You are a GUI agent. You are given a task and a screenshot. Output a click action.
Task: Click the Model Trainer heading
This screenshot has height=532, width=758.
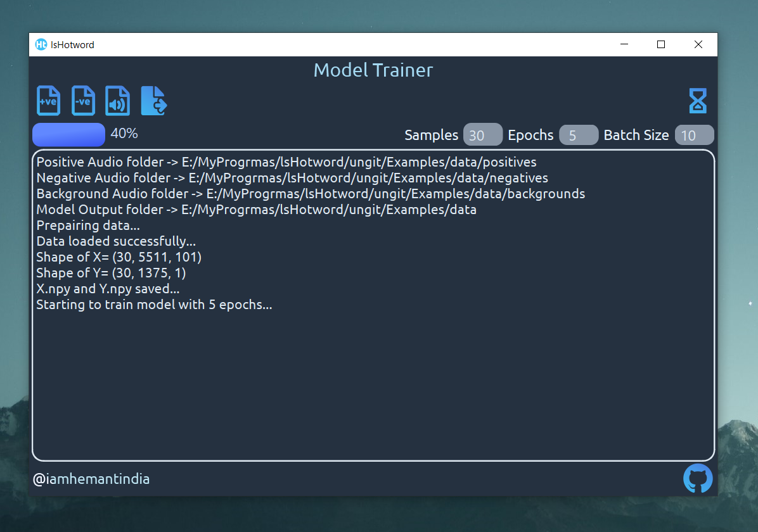tap(373, 70)
